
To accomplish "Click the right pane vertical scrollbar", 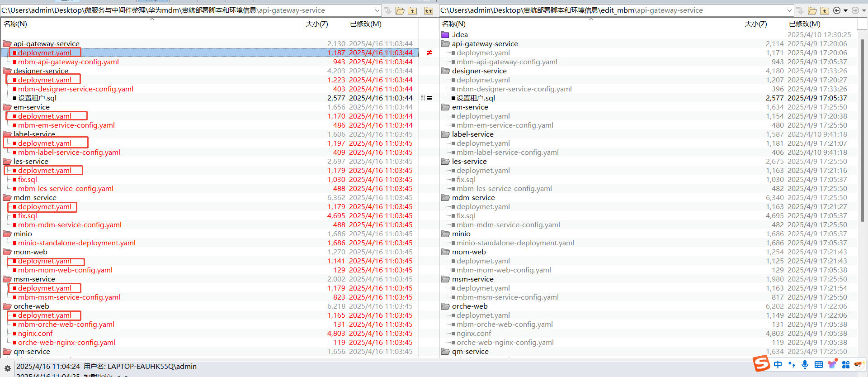I will (863, 131).
